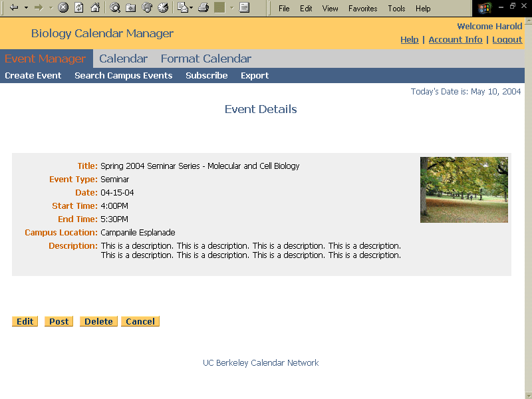Open the File menu
Viewport: 532px width, 399px height.
(284, 9)
